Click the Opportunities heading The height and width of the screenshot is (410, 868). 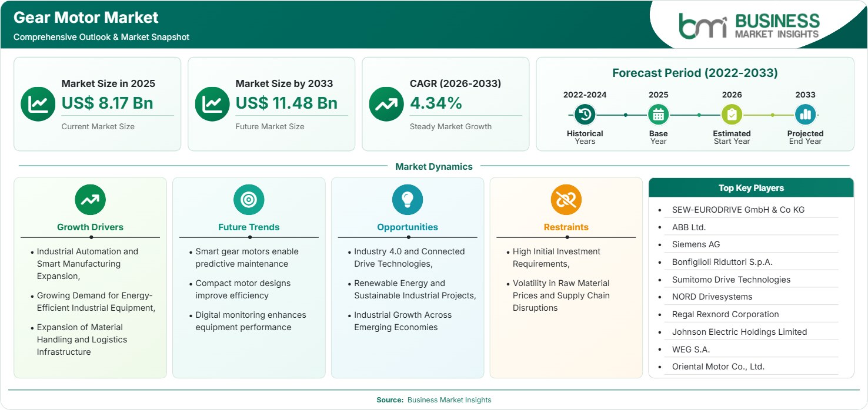[x=408, y=227]
